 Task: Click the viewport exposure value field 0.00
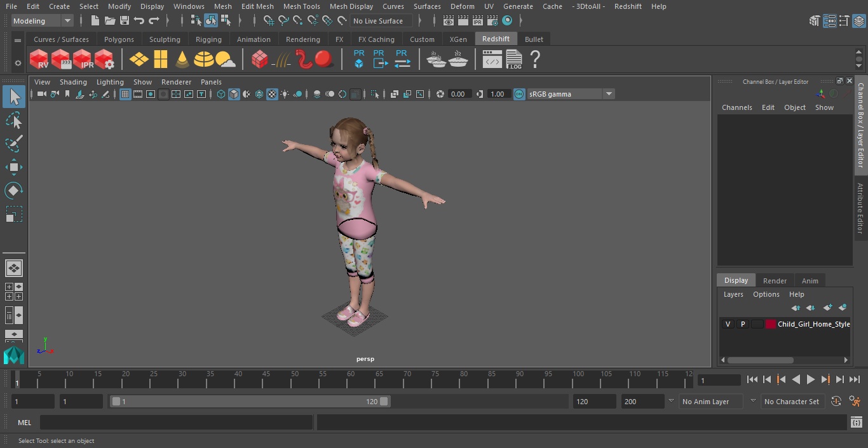(459, 94)
